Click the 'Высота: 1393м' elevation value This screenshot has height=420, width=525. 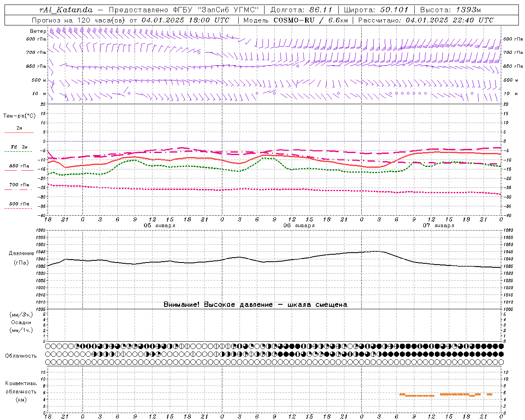pos(450,10)
